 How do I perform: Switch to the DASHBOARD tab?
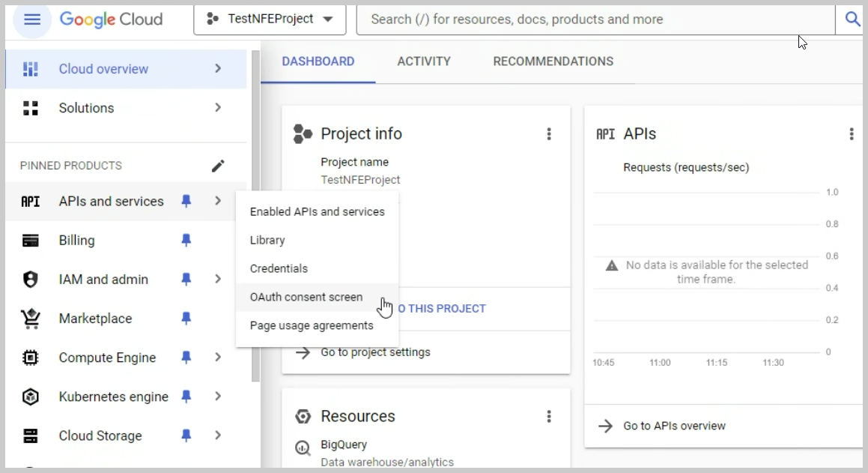[318, 61]
